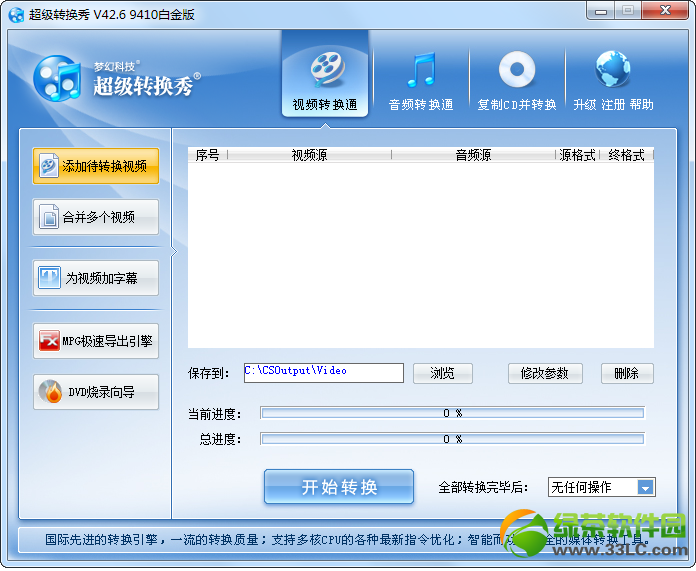
Task: Launch DVD烧录向导 button
Action: click(x=96, y=392)
